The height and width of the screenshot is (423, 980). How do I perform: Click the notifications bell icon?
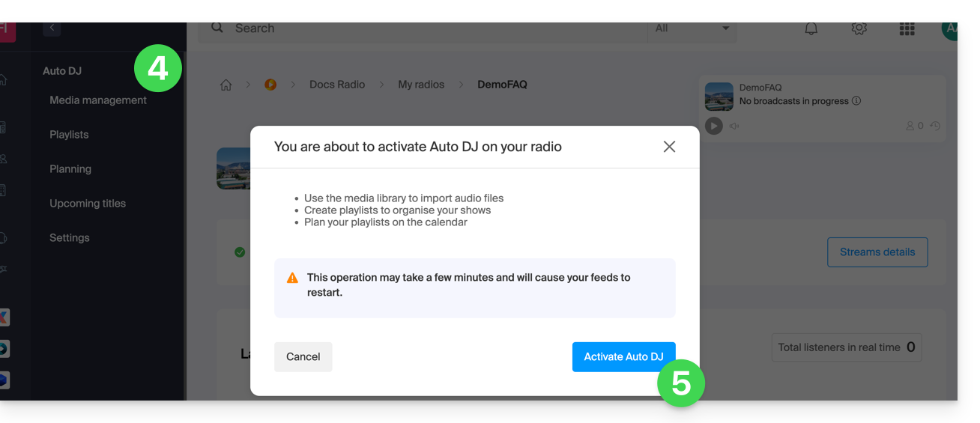pyautogui.click(x=811, y=28)
